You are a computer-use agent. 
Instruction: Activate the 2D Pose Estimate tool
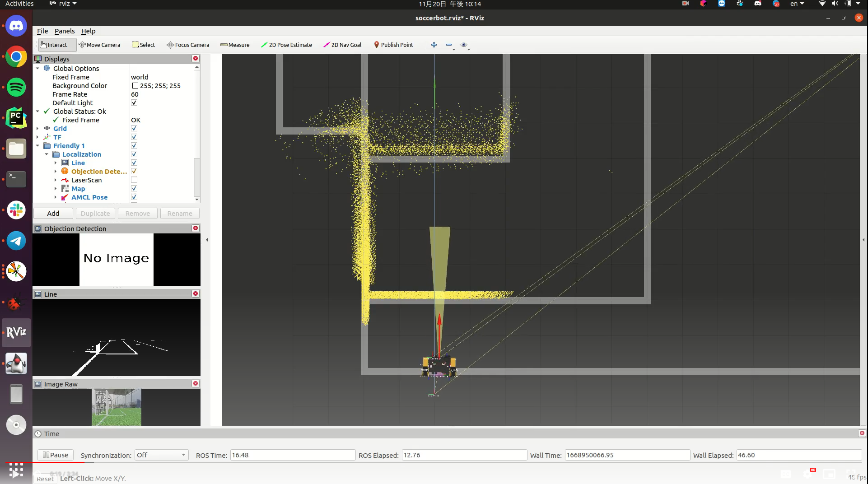point(286,45)
